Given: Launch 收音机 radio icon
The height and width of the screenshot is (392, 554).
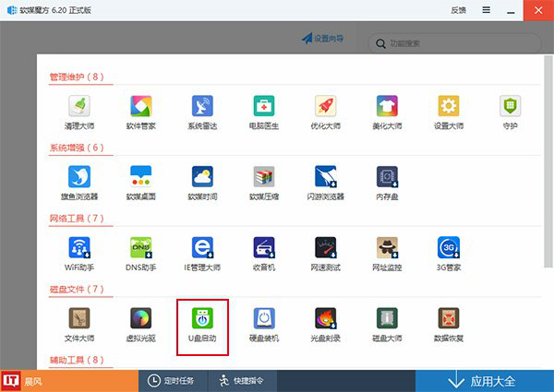Looking at the screenshot, I should point(264,247).
